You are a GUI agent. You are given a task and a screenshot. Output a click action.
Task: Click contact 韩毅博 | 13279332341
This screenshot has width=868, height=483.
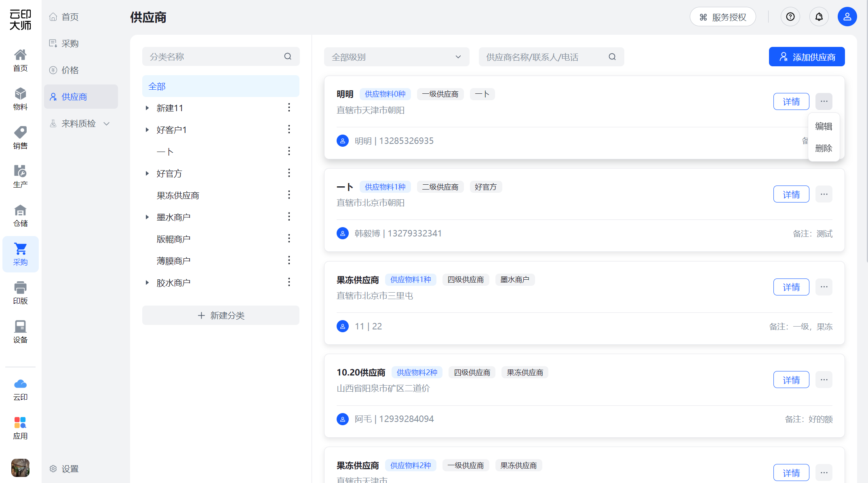(x=398, y=234)
